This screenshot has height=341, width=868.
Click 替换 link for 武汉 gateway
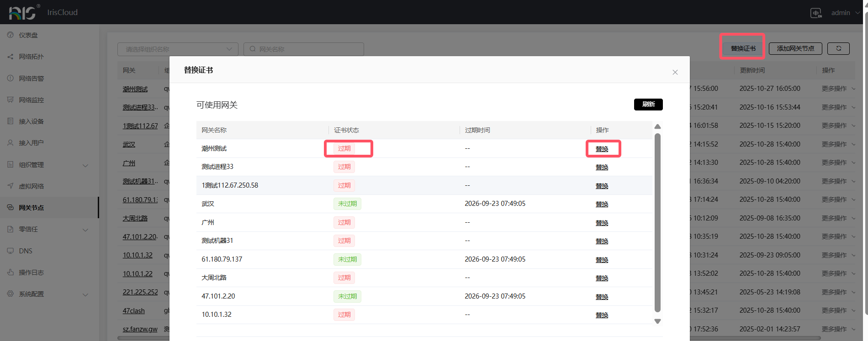tap(602, 204)
